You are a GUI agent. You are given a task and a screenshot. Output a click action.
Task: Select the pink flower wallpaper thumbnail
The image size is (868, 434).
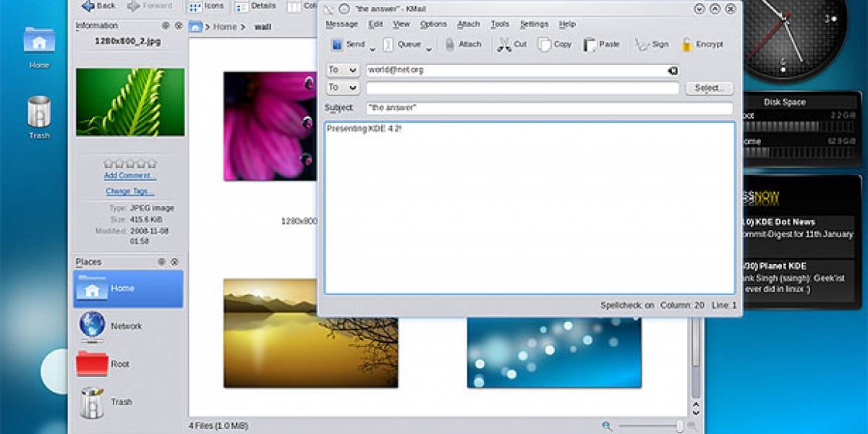(270, 126)
